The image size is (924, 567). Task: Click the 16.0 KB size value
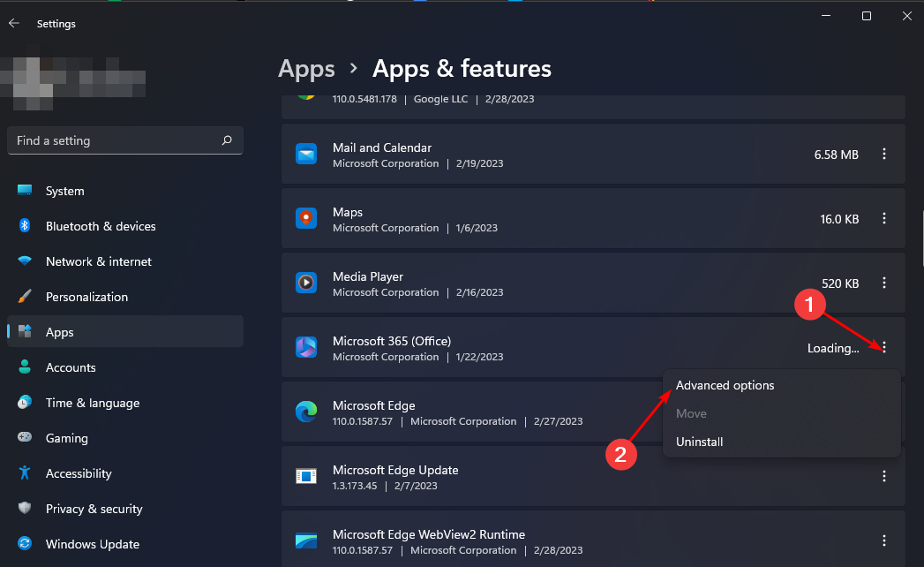pos(839,219)
